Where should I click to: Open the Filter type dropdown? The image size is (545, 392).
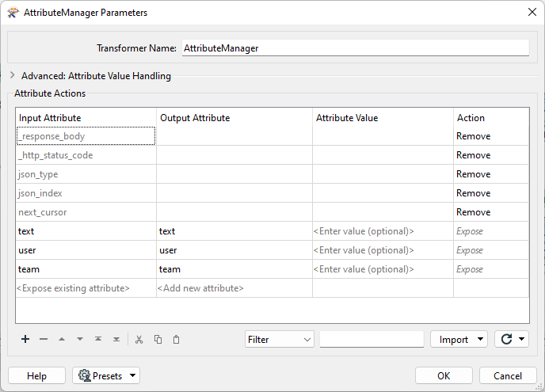coord(279,339)
